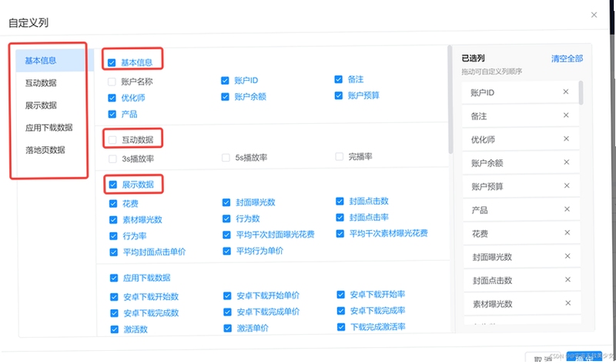616x364 pixels.
Task: Uncheck the 安卓下载完成数 checkbox
Action: [114, 313]
